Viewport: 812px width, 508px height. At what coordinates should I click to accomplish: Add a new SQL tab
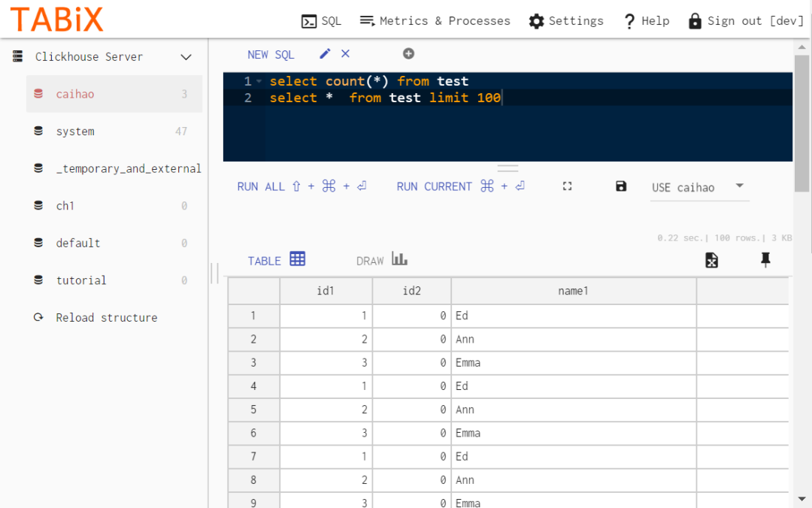click(x=408, y=54)
